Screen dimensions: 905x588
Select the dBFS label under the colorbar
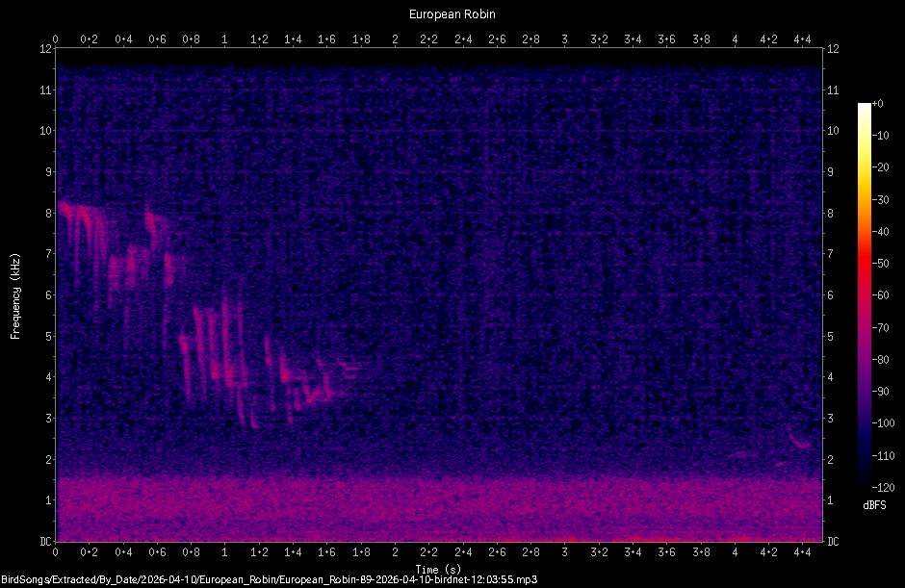tap(872, 503)
